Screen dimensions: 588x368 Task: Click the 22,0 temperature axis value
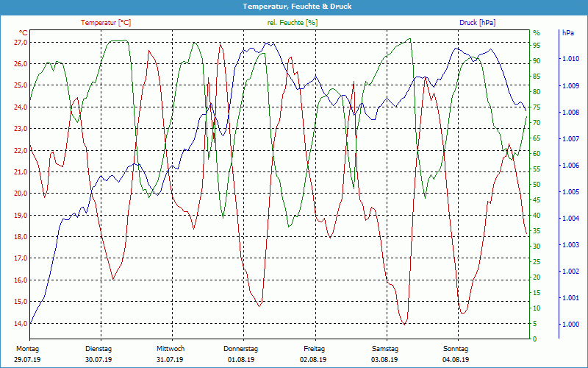[x=21, y=151]
